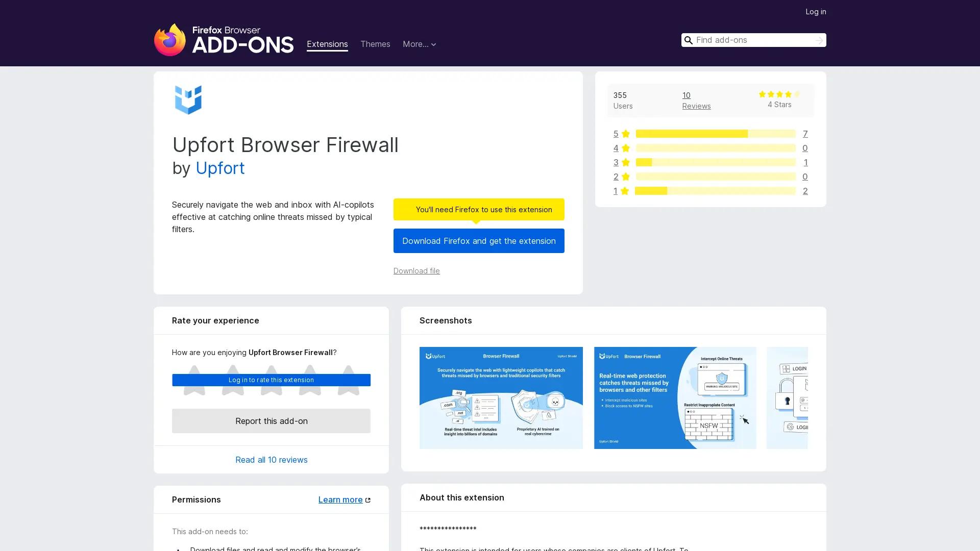Open the Download file link
Image resolution: width=980 pixels, height=551 pixels.
416,271
